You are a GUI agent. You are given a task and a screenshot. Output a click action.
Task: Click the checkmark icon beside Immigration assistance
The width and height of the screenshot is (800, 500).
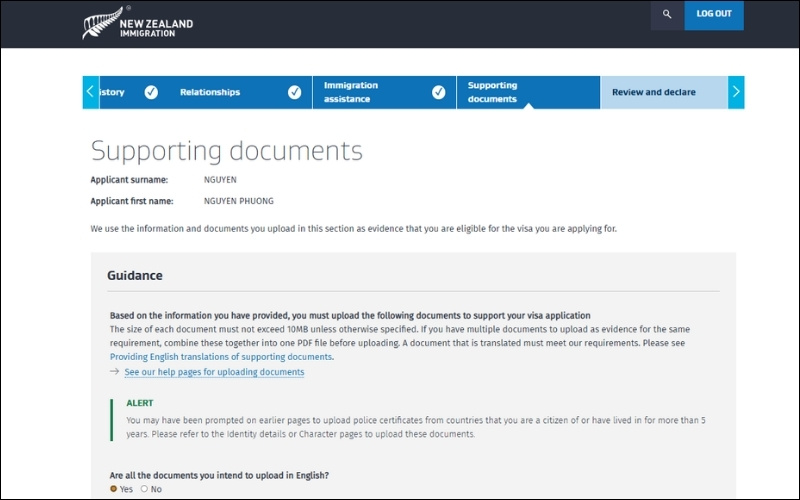(x=438, y=92)
